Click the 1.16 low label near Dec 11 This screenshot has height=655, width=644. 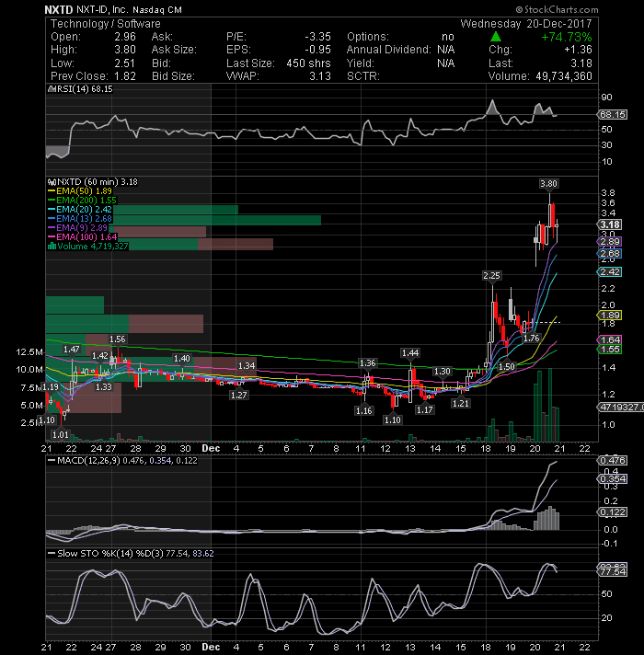363,410
